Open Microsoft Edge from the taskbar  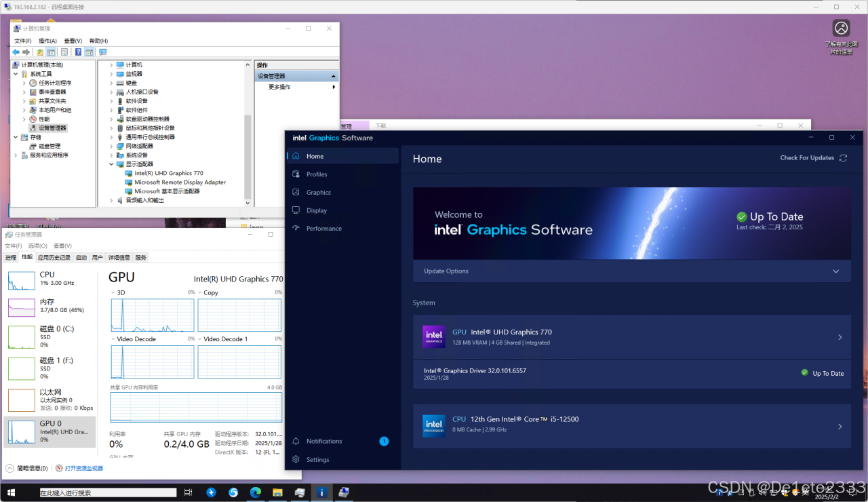[256, 493]
